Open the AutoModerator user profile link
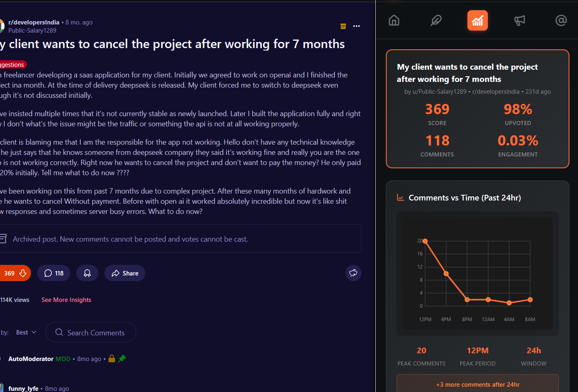 click(31, 359)
